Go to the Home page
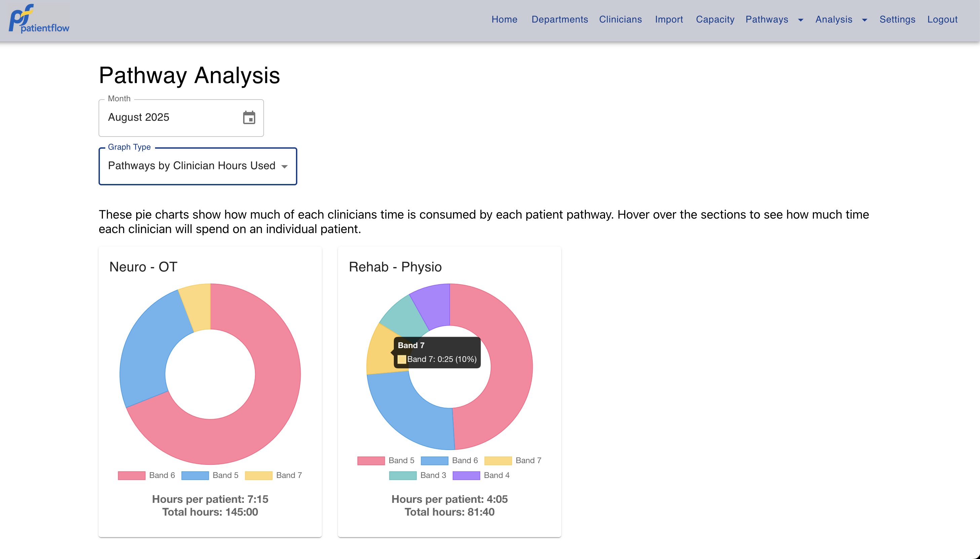980x559 pixels. (504, 19)
